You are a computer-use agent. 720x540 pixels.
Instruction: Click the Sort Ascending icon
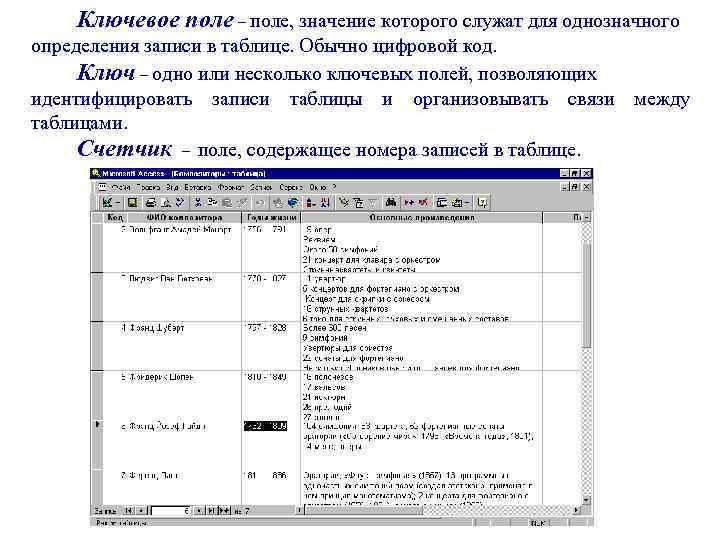click(311, 202)
